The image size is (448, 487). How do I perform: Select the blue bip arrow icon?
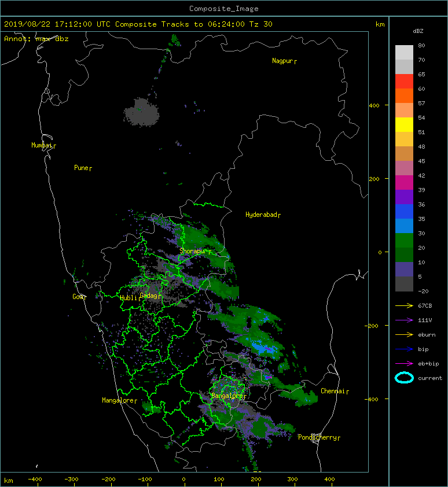coord(404,349)
